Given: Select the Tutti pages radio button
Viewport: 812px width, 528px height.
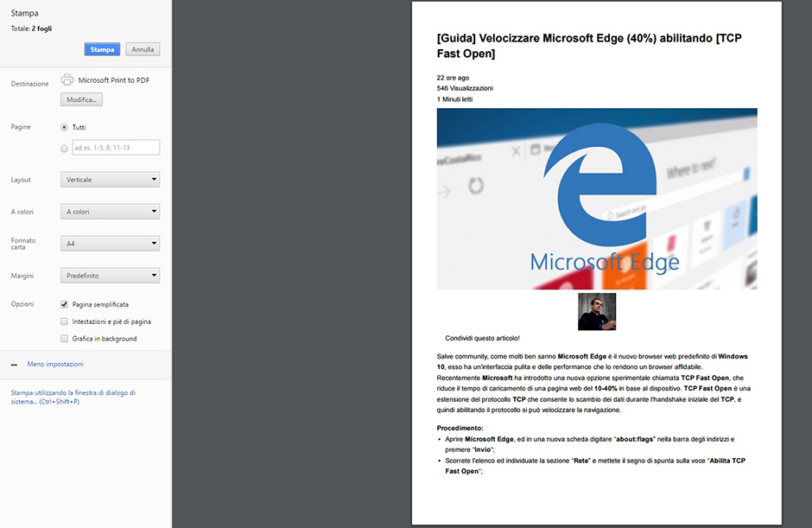Looking at the screenshot, I should pos(64,127).
